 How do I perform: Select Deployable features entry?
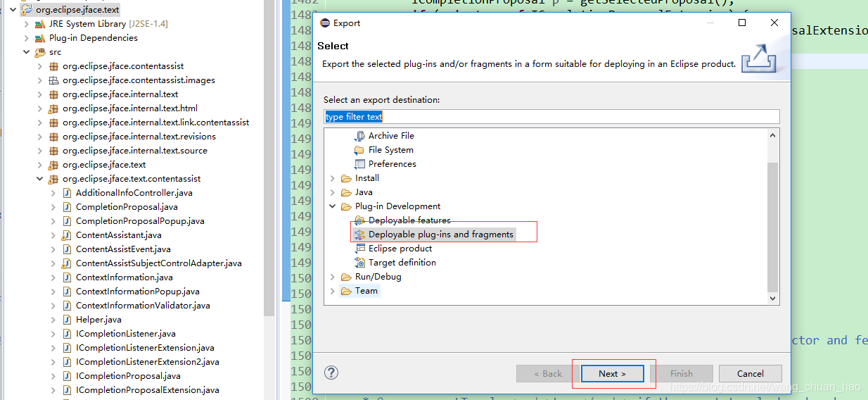click(x=409, y=220)
